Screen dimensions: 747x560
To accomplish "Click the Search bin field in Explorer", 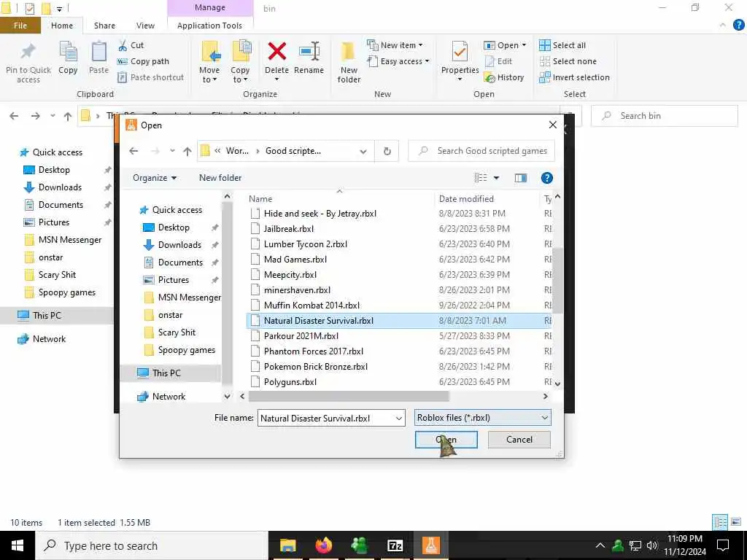I will coord(664,116).
